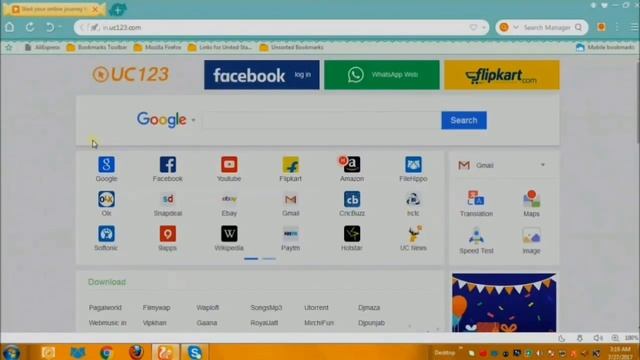The width and height of the screenshot is (640, 360).
Task: Click the Search Manager input box
Action: coord(547,27)
